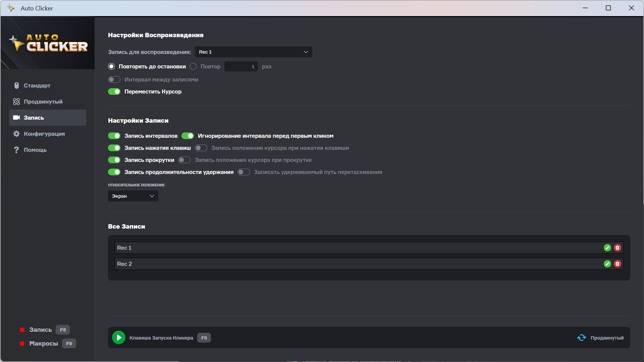644x362 pixels.
Task: Click the Запись camera icon in sidebar
Action: click(16, 118)
